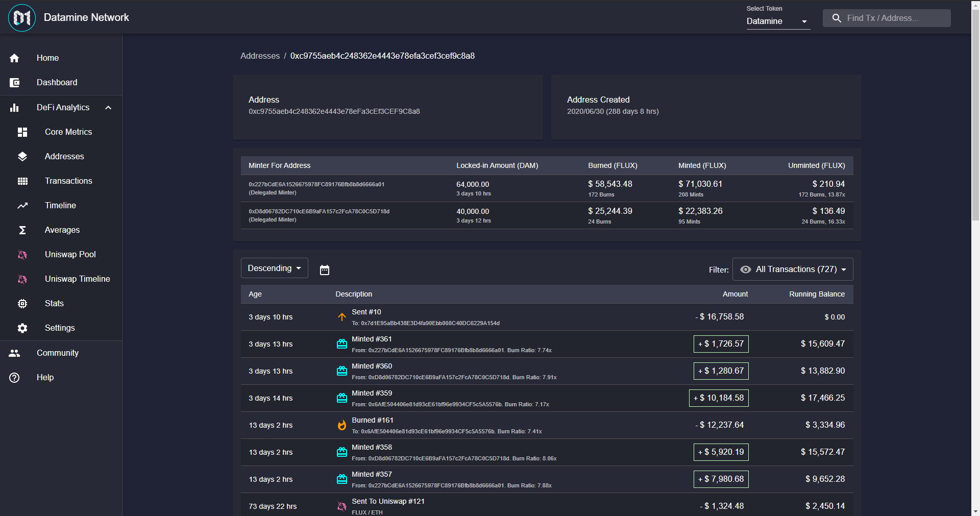
Task: Click the eye icon in the transactions filter
Action: [746, 269]
